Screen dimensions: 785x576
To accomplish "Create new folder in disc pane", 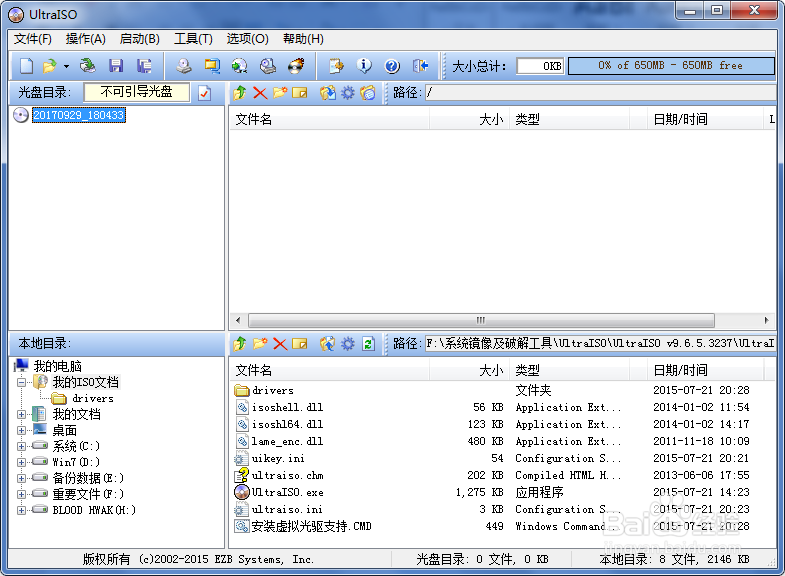I will click(280, 93).
